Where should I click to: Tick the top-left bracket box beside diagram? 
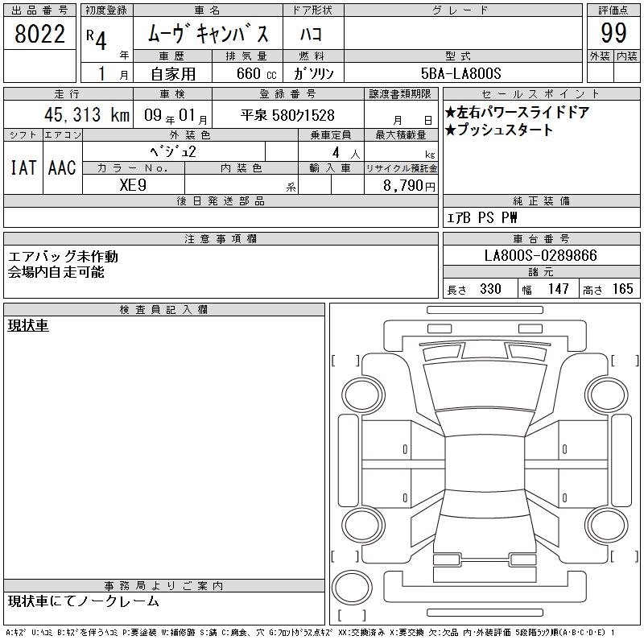coord(345,359)
